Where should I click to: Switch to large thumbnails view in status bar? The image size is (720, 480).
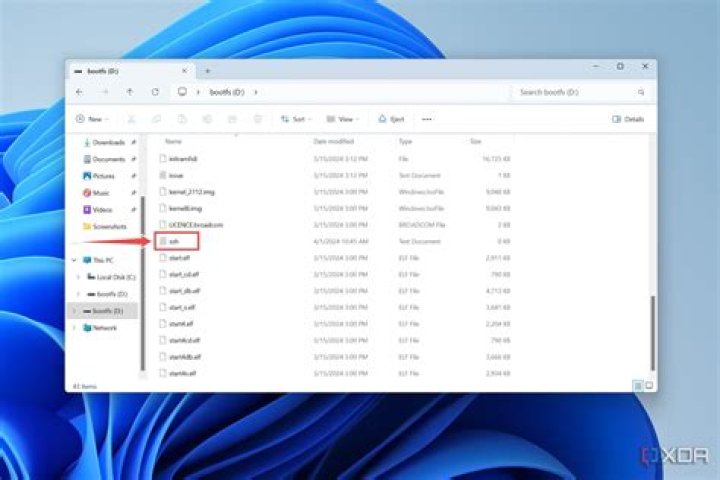pyautogui.click(x=648, y=385)
